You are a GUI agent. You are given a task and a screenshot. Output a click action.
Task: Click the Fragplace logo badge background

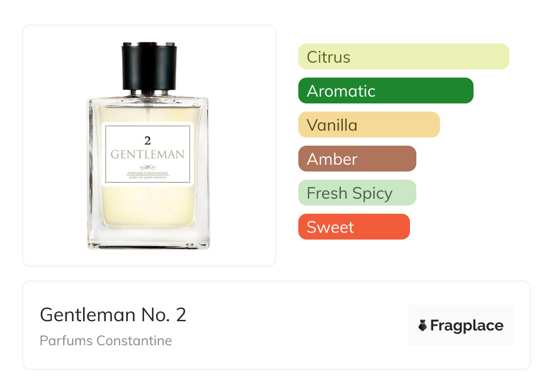click(461, 325)
